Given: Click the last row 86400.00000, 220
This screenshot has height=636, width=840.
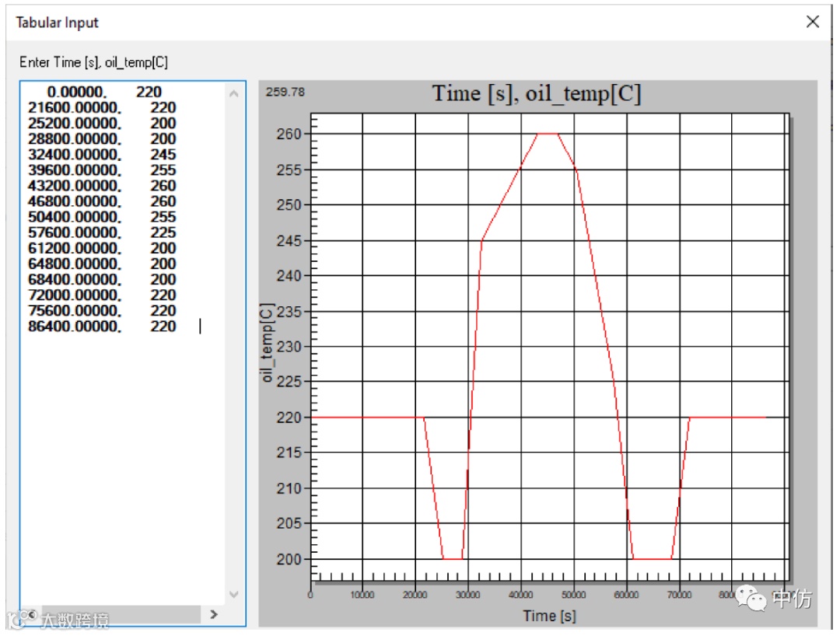Looking at the screenshot, I should (102, 326).
